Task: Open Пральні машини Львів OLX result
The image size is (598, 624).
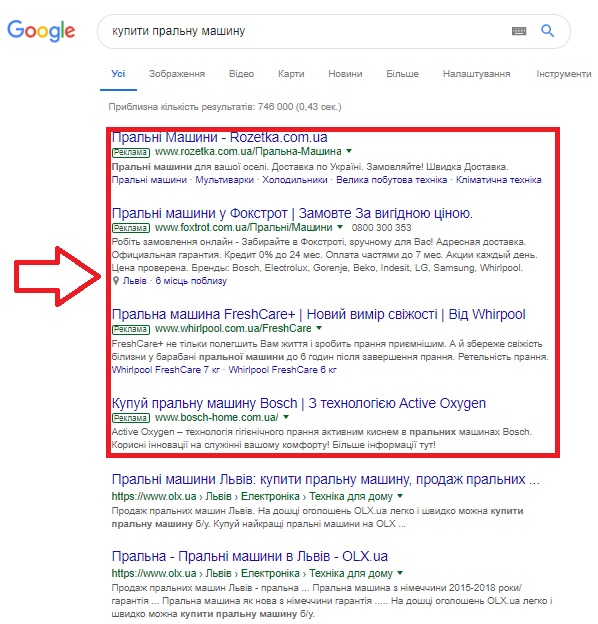Action: click(325, 479)
